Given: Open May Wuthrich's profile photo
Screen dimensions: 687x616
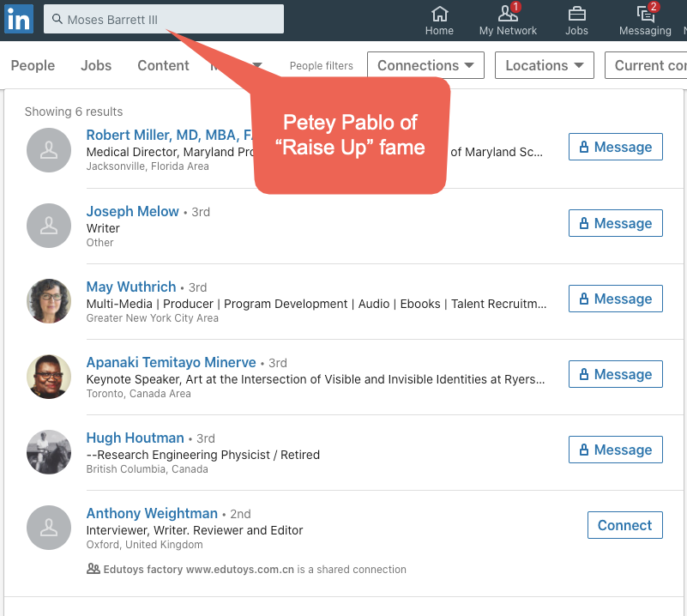Looking at the screenshot, I should click(49, 301).
